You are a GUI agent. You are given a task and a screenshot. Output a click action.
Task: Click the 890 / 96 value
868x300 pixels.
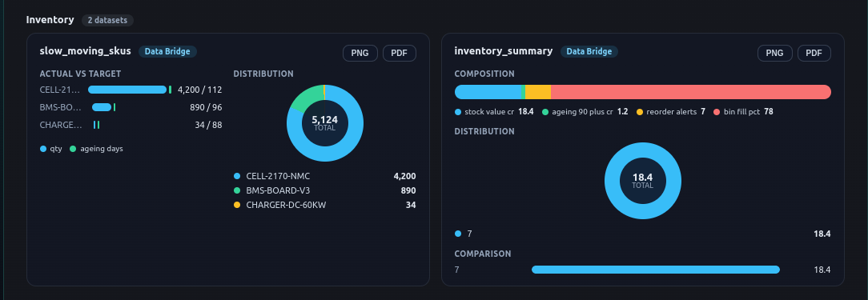pyautogui.click(x=206, y=107)
